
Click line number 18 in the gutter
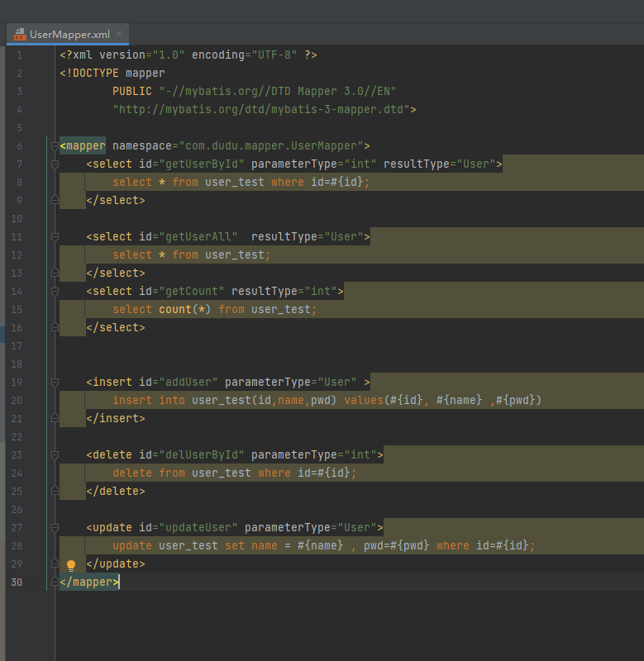click(17, 364)
